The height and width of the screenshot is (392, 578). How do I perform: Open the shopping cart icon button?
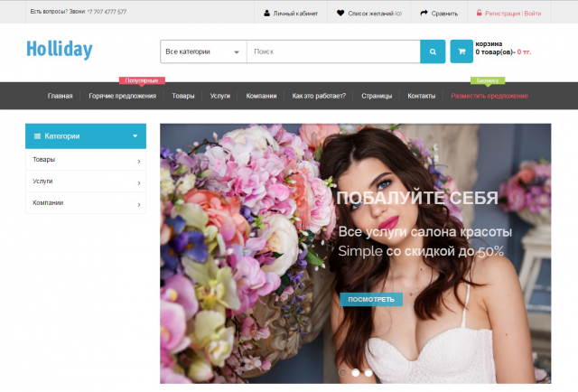[461, 51]
